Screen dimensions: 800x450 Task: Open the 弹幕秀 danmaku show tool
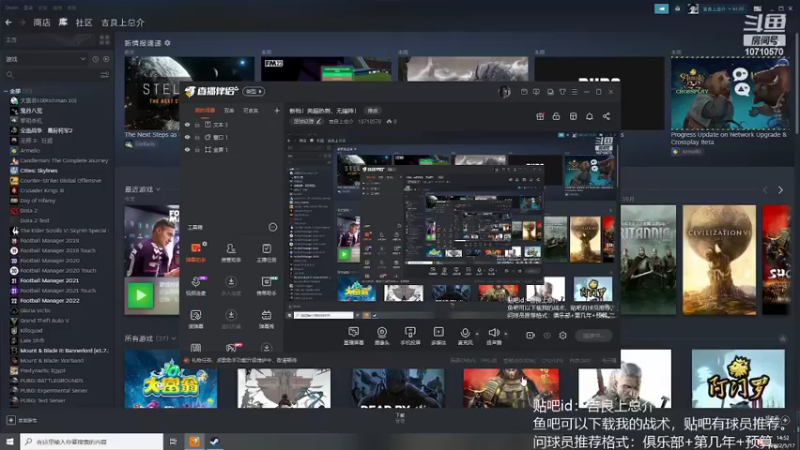pos(266,319)
